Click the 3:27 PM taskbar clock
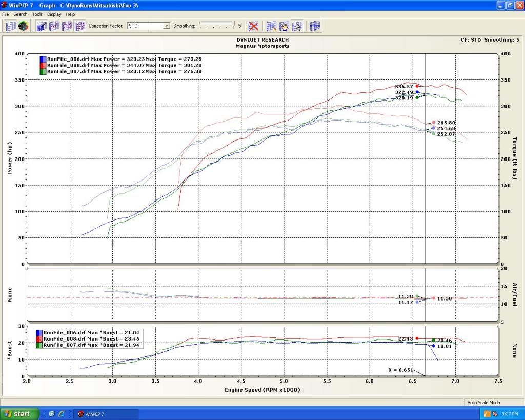This screenshot has width=525, height=420. (510, 414)
